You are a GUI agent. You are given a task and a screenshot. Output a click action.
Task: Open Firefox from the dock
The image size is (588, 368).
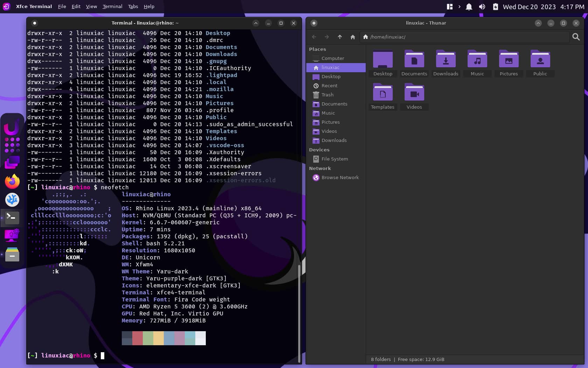[x=12, y=181]
